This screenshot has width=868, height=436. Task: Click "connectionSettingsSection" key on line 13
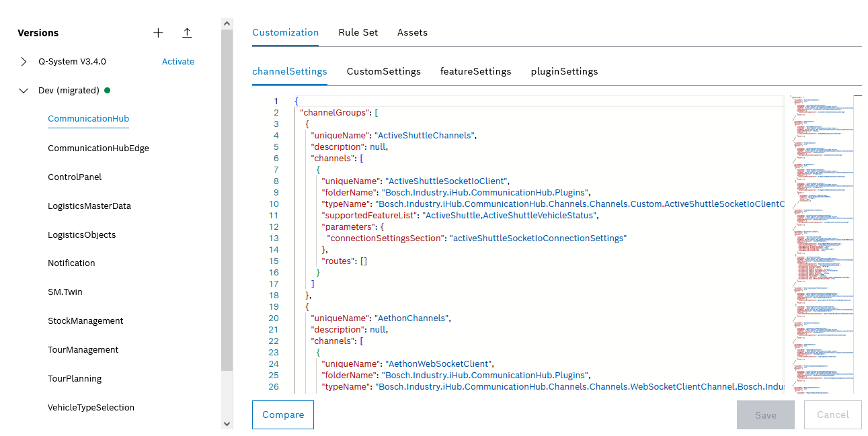click(x=386, y=238)
